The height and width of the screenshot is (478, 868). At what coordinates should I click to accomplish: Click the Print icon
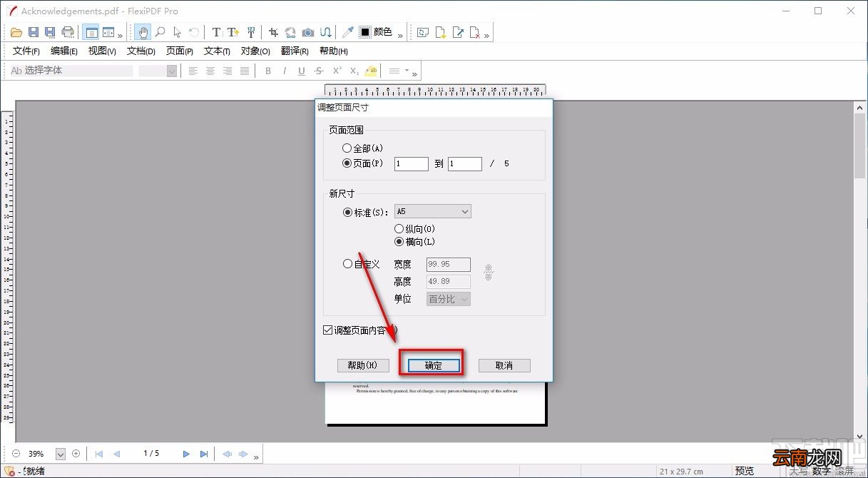pyautogui.click(x=68, y=32)
